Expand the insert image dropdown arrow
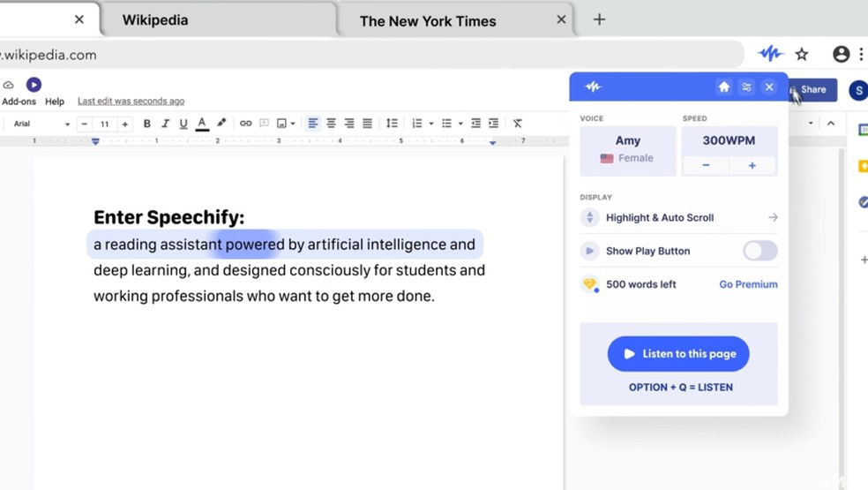The height and width of the screenshot is (490, 868). pos(293,124)
